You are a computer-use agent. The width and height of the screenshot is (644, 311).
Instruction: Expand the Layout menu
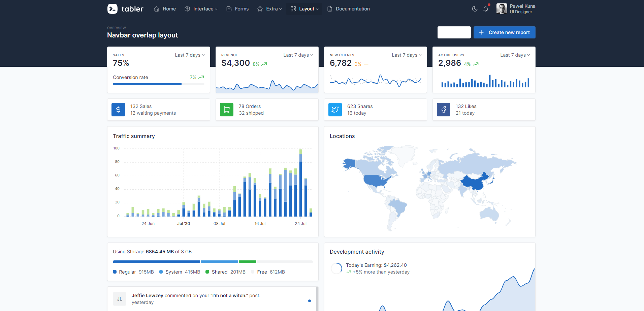click(x=304, y=9)
